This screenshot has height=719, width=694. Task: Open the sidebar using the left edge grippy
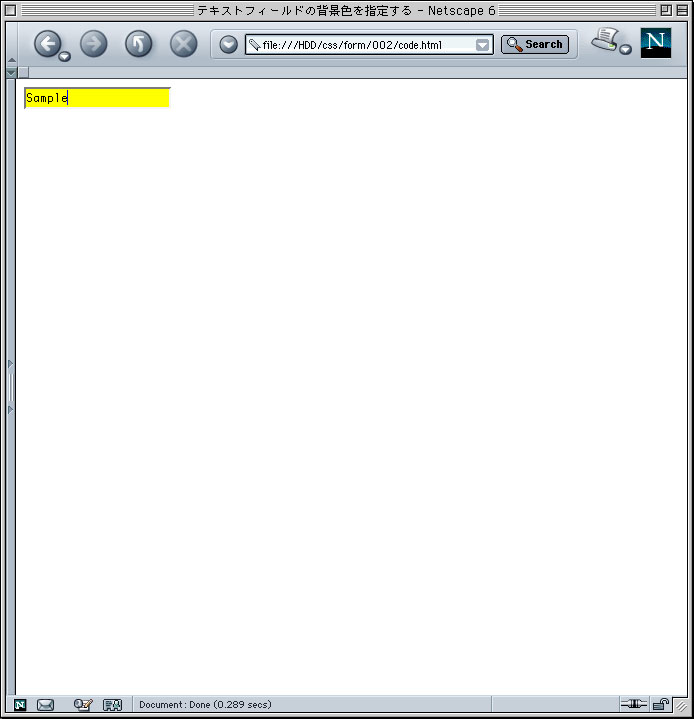[11, 387]
